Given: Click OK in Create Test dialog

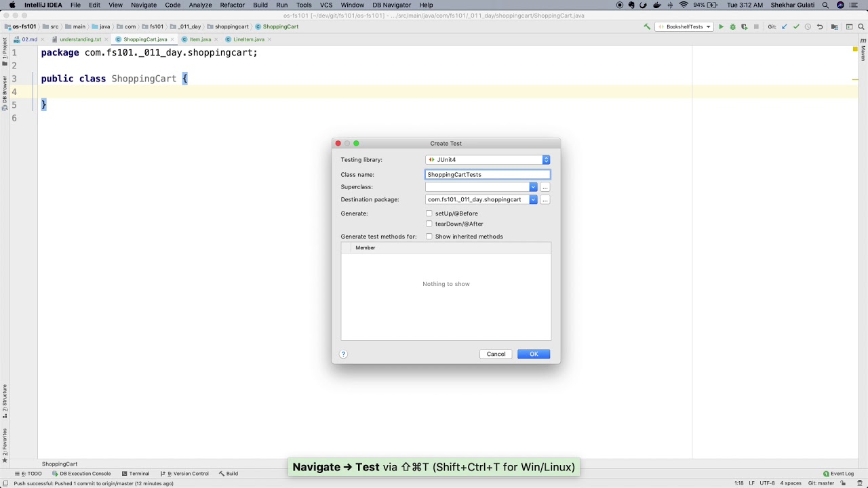Looking at the screenshot, I should pyautogui.click(x=534, y=354).
